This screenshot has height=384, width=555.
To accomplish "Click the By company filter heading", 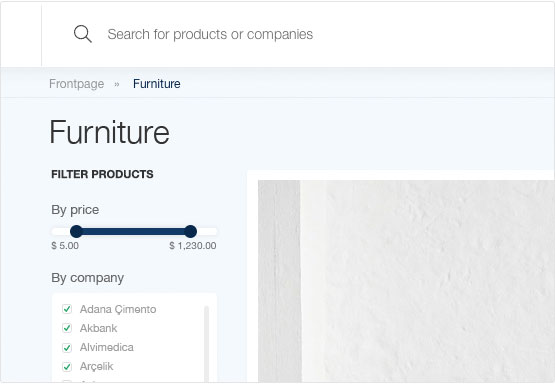I will (87, 278).
